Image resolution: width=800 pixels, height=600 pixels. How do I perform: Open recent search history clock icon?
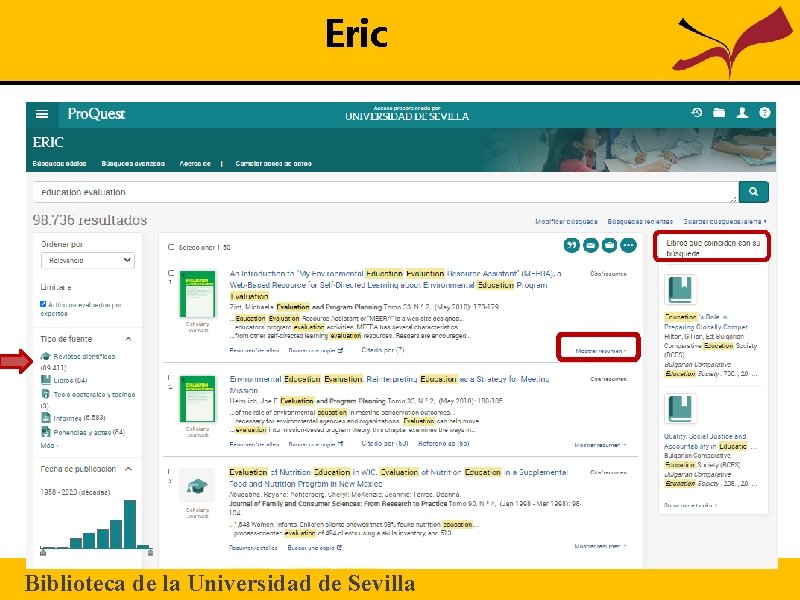696,113
